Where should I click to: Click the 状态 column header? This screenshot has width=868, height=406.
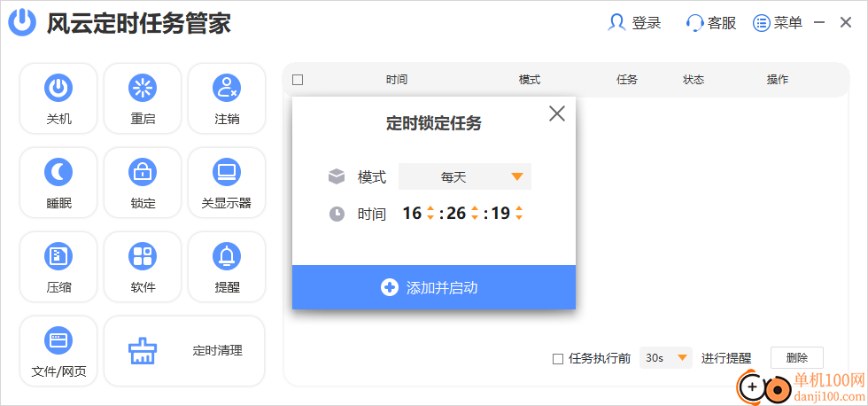[694, 80]
